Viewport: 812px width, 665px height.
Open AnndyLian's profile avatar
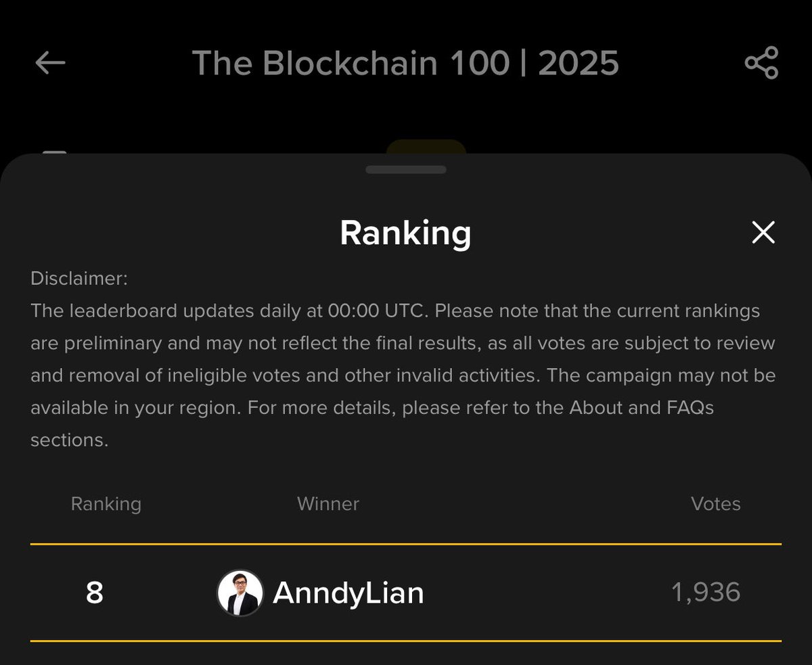click(x=240, y=593)
